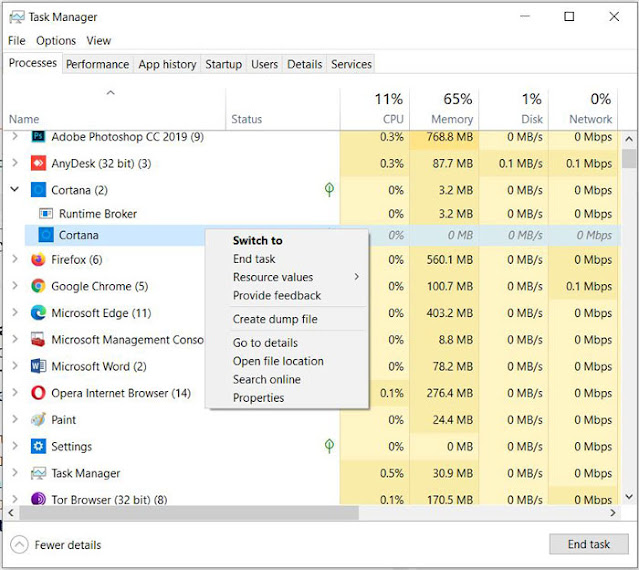Click the Tor Browser process icon
This screenshot has height=570, width=639.
38,499
